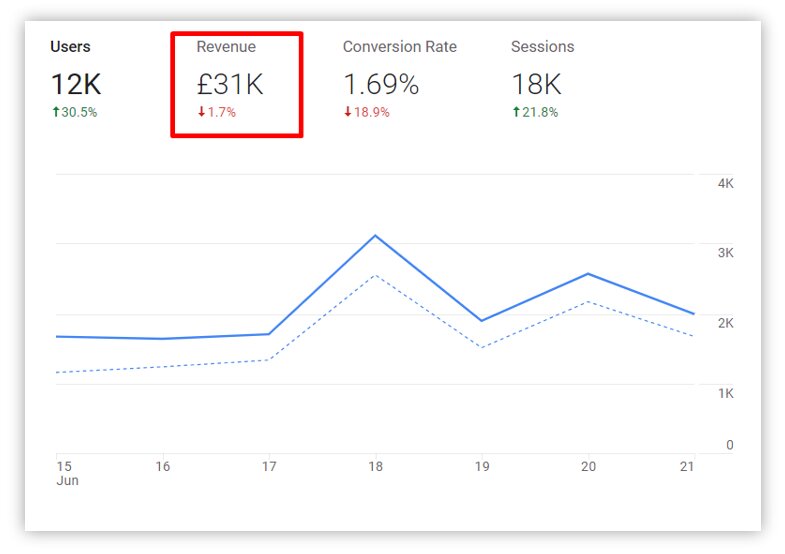Click the 2K y-axis label

pos(725,323)
